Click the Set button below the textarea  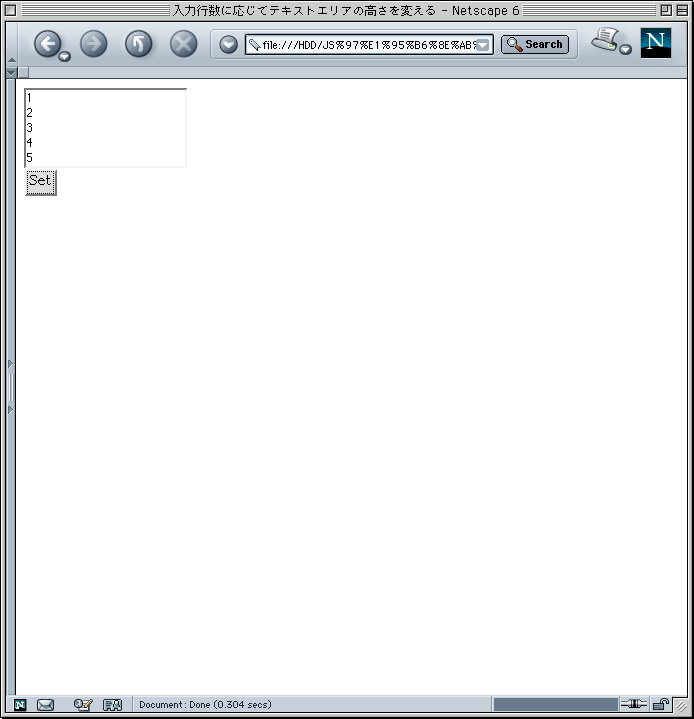41,183
